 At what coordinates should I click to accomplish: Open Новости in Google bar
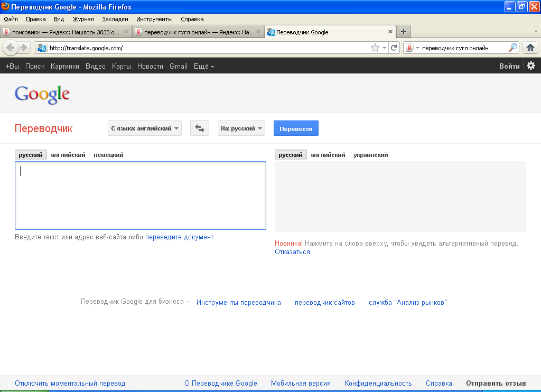coord(150,66)
